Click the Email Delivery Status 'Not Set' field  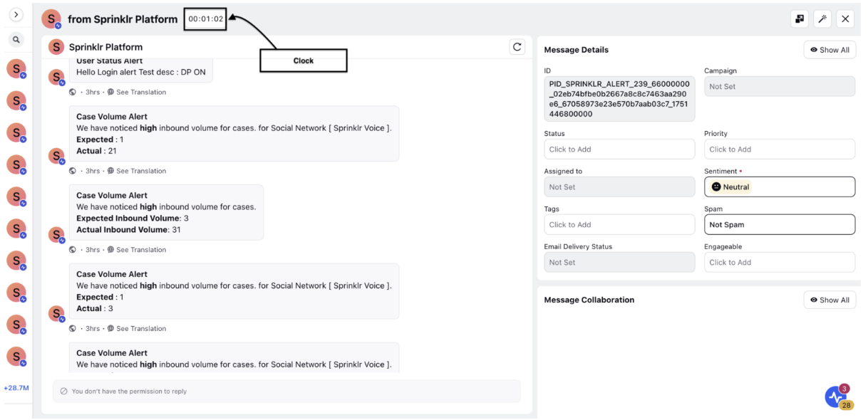click(619, 262)
